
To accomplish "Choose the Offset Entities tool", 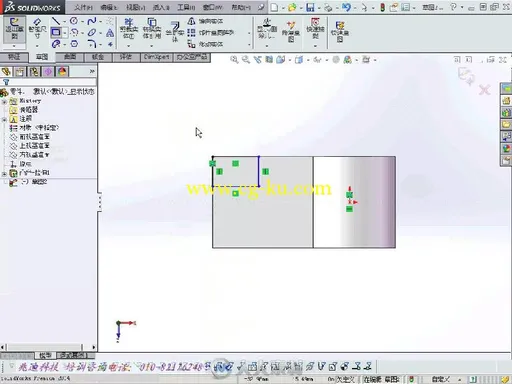I will coord(175,32).
